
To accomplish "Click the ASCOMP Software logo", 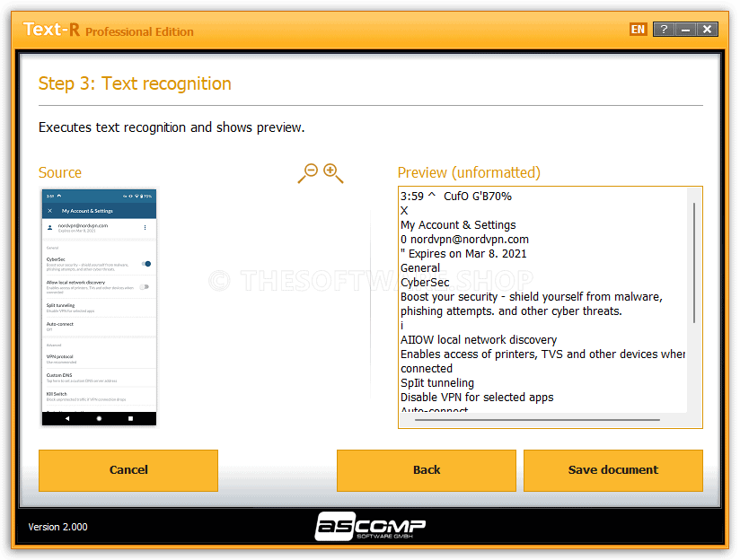I will tap(370, 526).
